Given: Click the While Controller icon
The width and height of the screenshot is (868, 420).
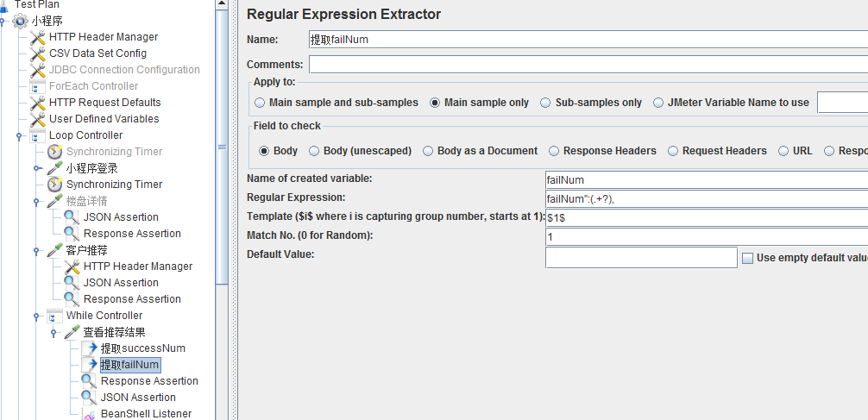Looking at the screenshot, I should pyautogui.click(x=55, y=316).
